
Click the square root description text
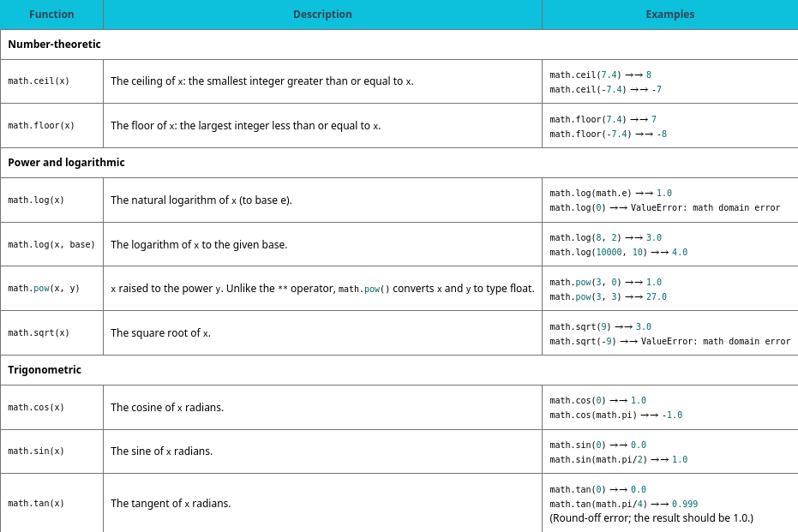pos(160,333)
